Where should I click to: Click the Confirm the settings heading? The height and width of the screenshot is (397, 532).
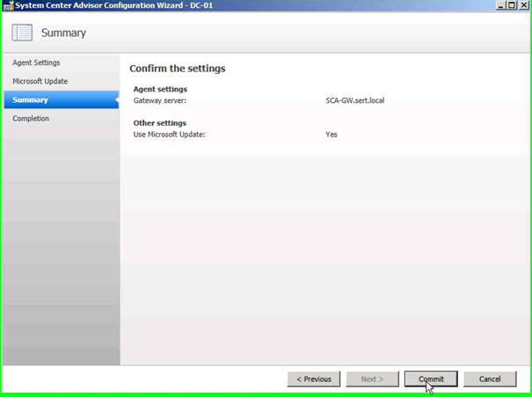178,69
